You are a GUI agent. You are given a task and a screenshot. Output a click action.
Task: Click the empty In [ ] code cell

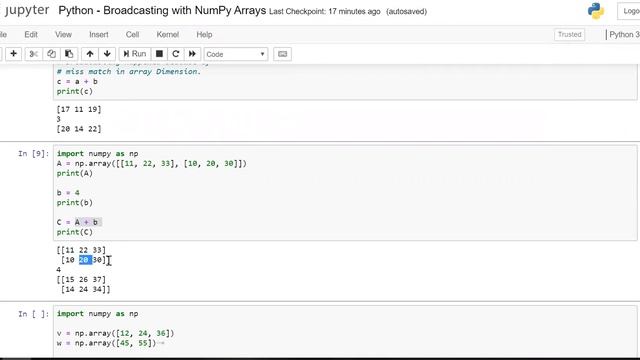pyautogui.click(x=345, y=331)
